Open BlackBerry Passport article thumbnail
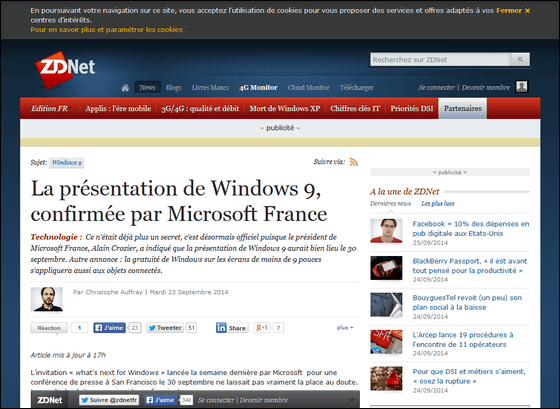Viewport: 560px width, 409px height. (386, 268)
